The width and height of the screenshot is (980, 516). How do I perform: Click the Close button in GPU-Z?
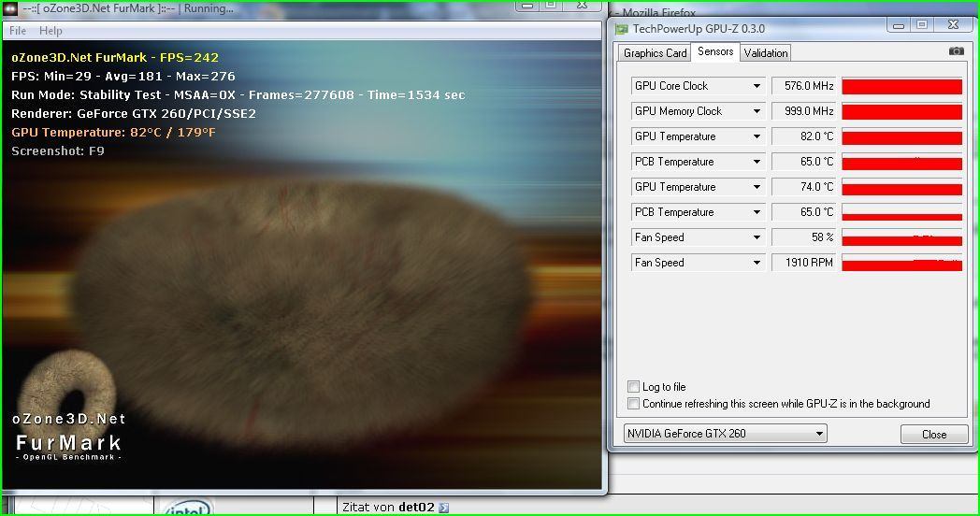[934, 434]
